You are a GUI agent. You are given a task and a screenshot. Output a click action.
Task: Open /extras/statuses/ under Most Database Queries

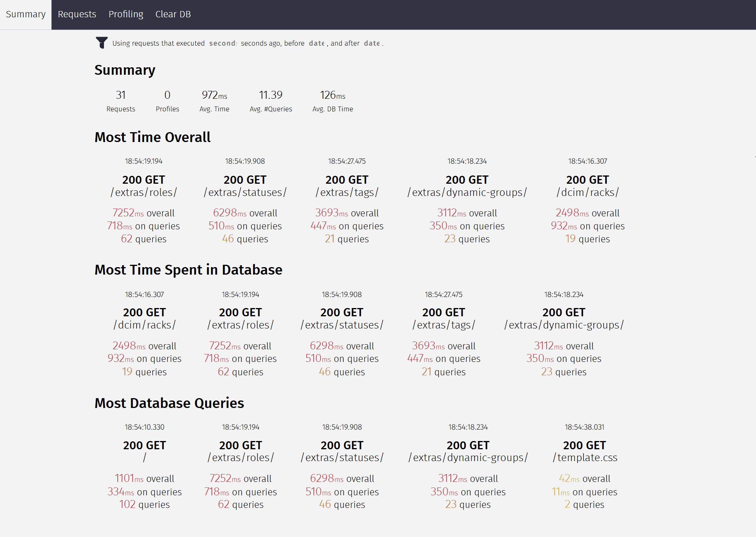(342, 457)
